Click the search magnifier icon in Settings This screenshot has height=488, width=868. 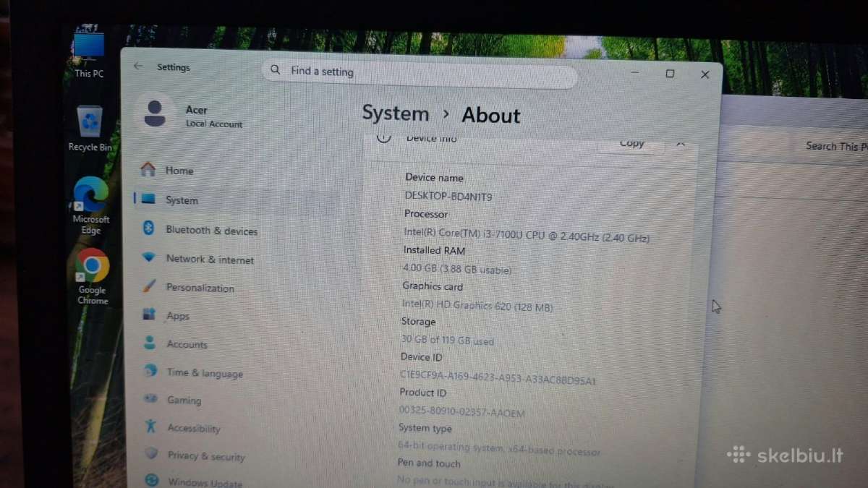[276, 70]
